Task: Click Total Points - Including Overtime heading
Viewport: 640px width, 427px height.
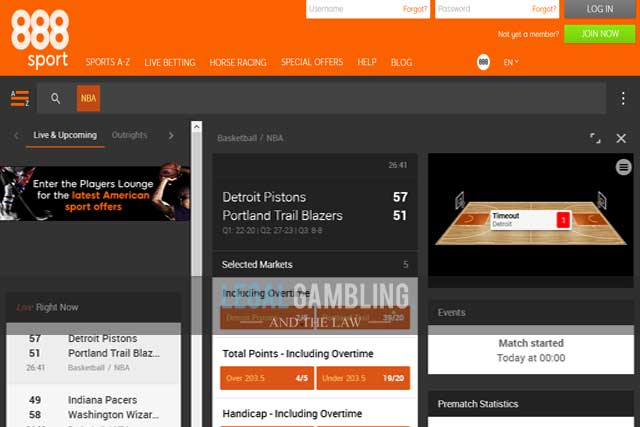Action: (298, 354)
